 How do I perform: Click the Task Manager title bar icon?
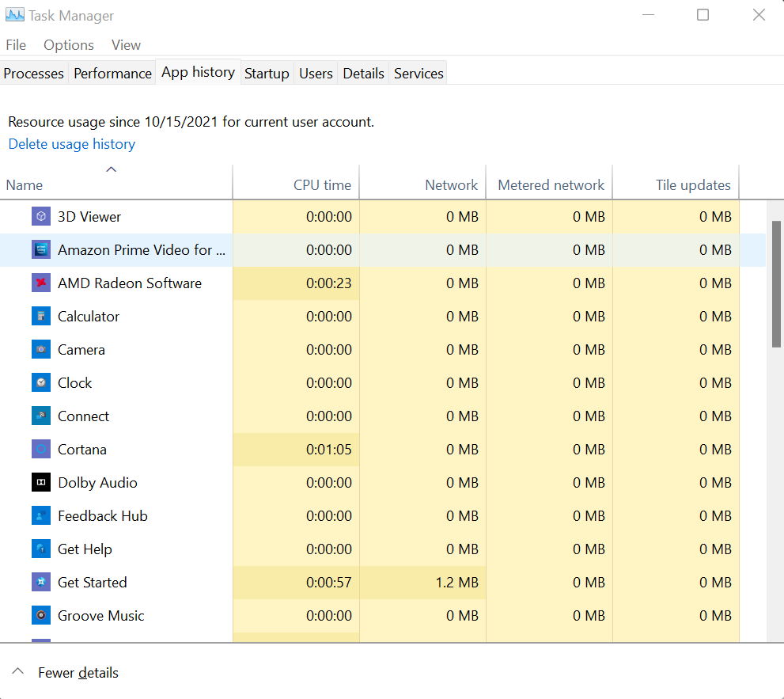(14, 15)
